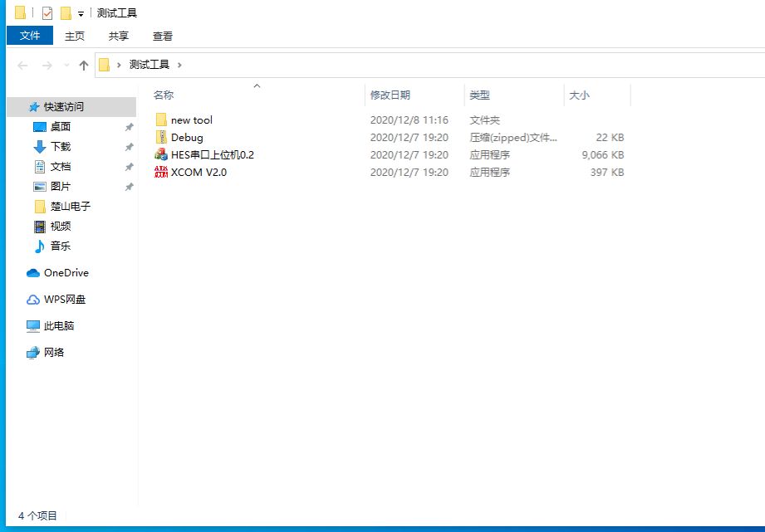This screenshot has height=532, width=765.
Task: Expand the chevron before 测试工具 in address bar
Action: pyautogui.click(x=119, y=65)
